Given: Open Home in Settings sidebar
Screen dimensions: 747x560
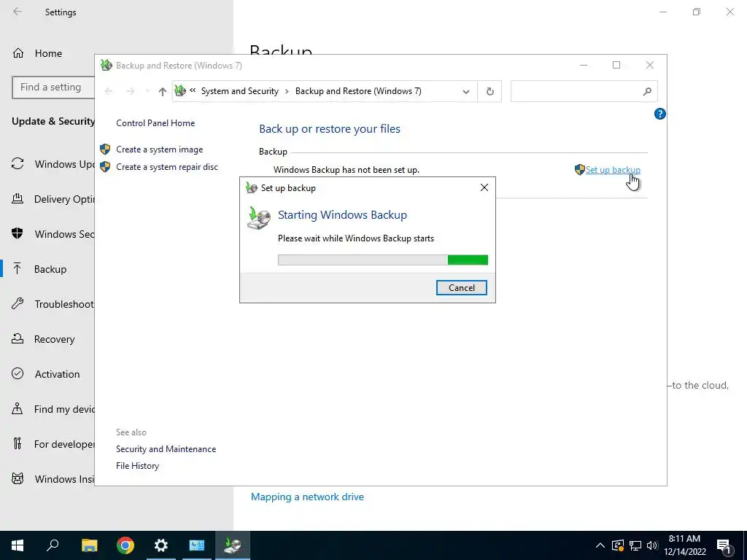Looking at the screenshot, I should click(48, 53).
